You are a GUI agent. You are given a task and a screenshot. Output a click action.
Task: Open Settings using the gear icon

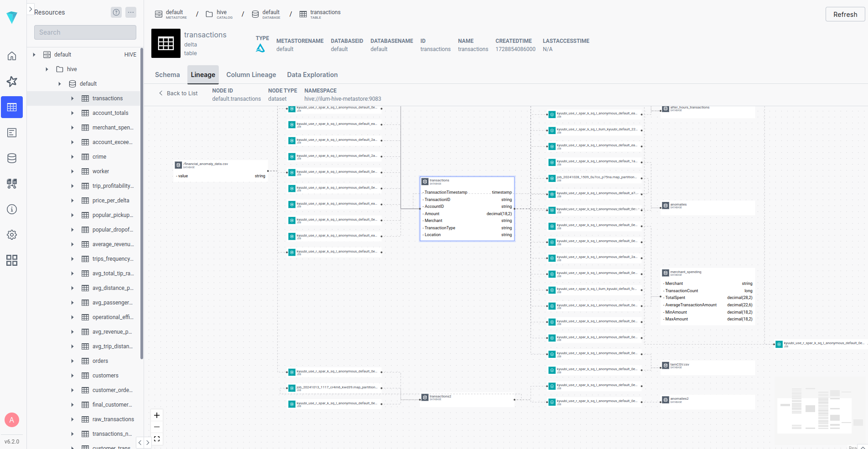point(11,235)
